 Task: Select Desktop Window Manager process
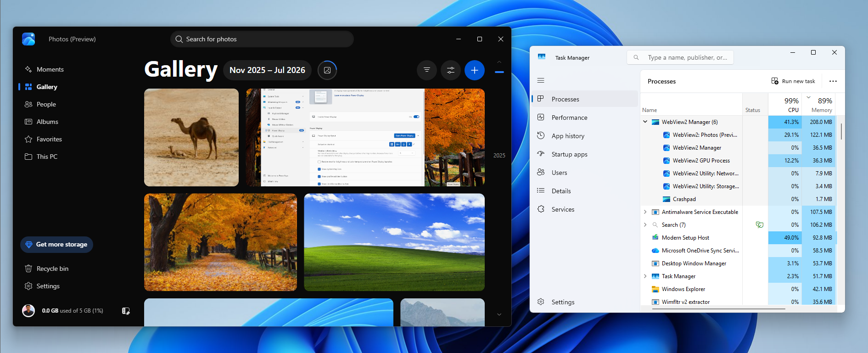[738, 263]
